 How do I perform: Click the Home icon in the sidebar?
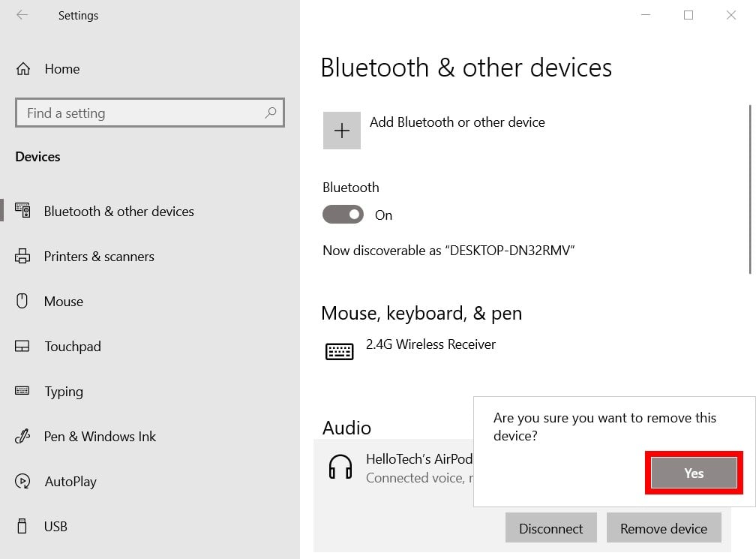(x=23, y=68)
